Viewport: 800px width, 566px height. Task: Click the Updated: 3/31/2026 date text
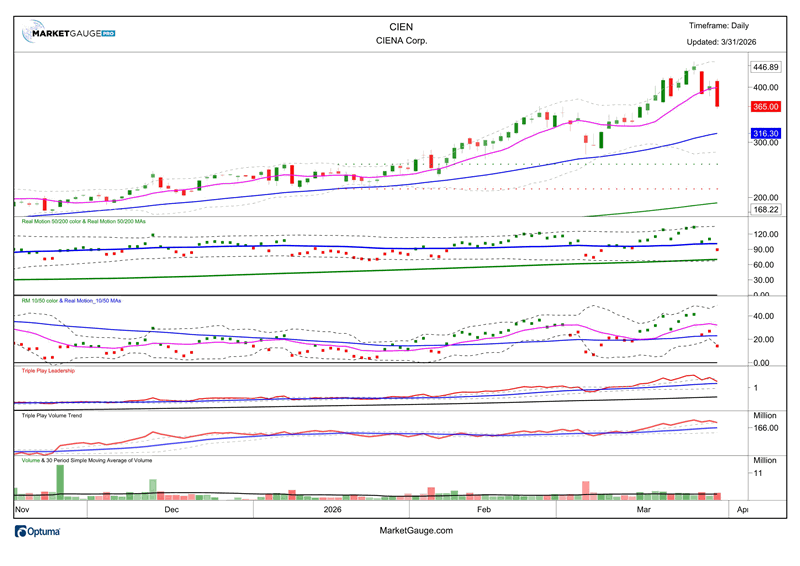722,42
